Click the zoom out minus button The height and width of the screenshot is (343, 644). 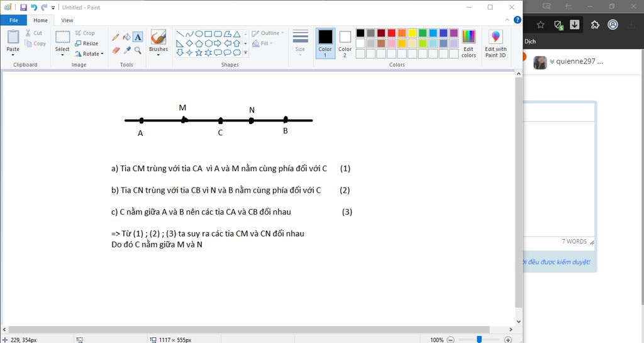click(x=450, y=340)
